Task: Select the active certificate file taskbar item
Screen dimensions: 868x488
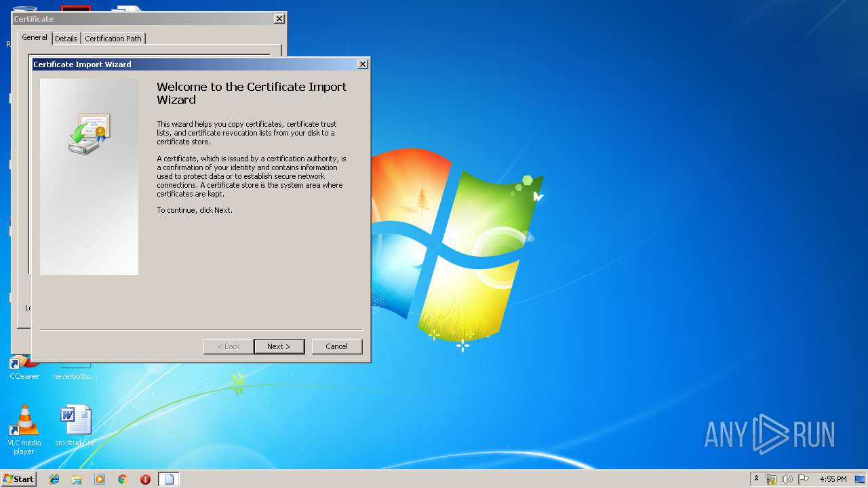Action: [x=169, y=479]
